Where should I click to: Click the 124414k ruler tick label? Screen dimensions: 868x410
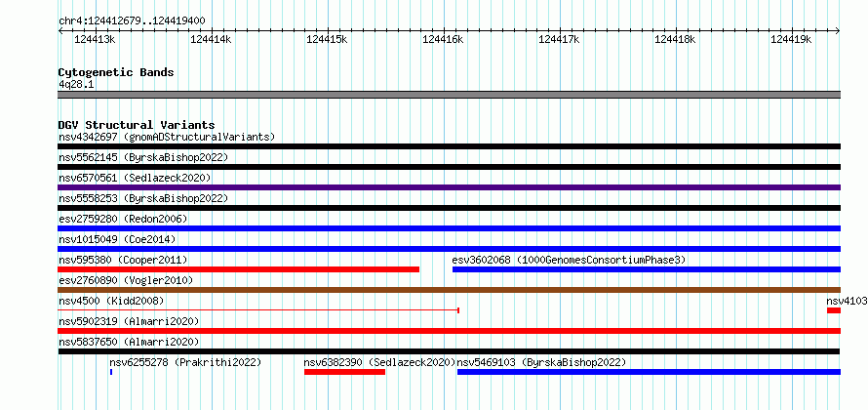pyautogui.click(x=211, y=39)
